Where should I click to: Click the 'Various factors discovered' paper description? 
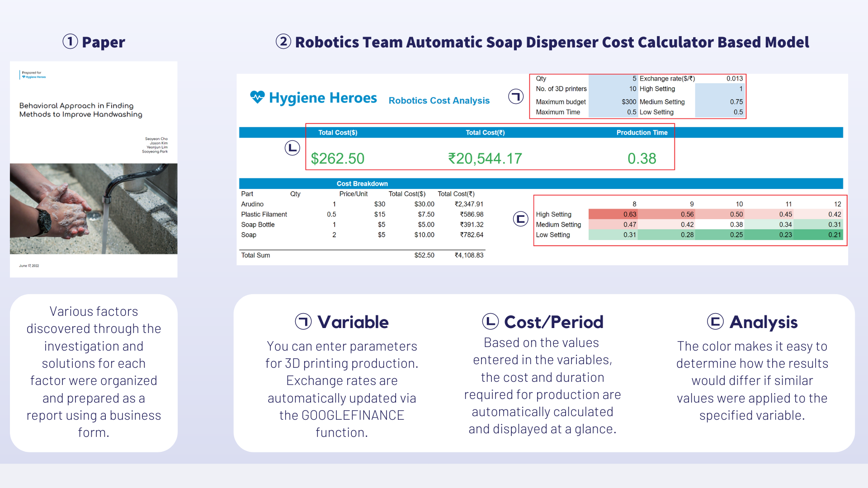[94, 371]
